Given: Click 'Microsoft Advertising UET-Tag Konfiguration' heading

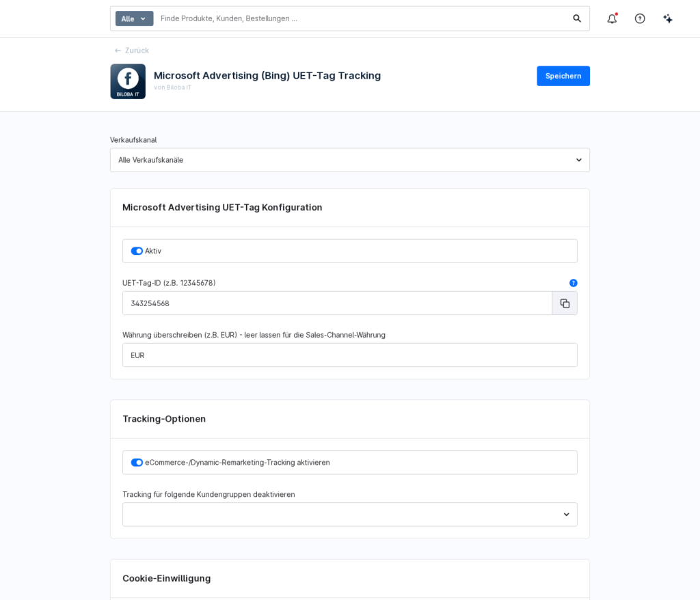Looking at the screenshot, I should point(222,207).
